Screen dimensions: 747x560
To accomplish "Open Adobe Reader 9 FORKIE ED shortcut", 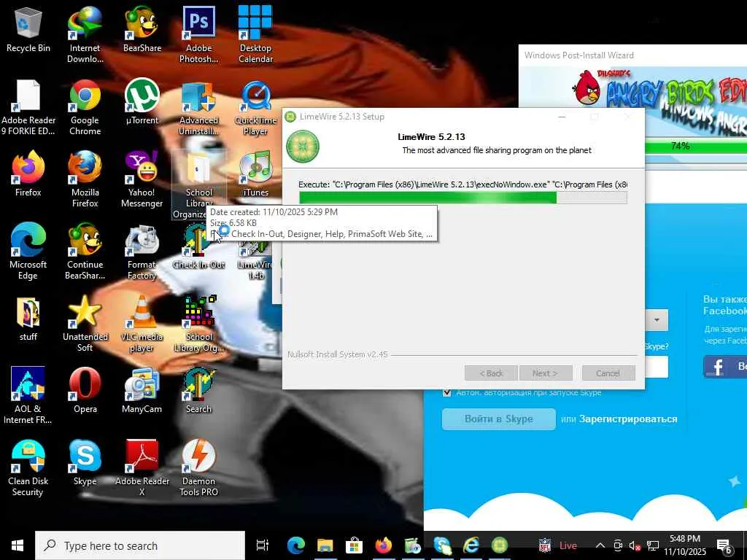I will coord(28,107).
